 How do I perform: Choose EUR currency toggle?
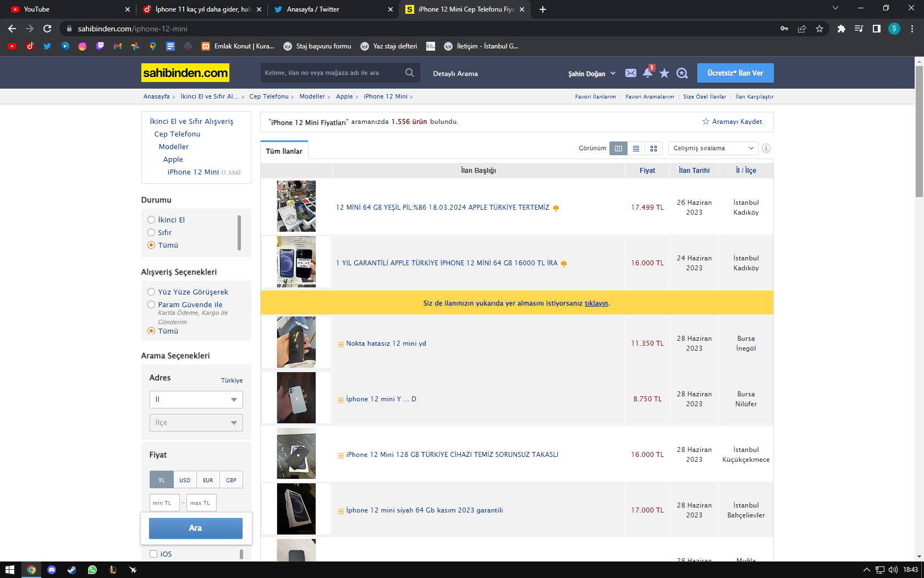[x=208, y=479]
